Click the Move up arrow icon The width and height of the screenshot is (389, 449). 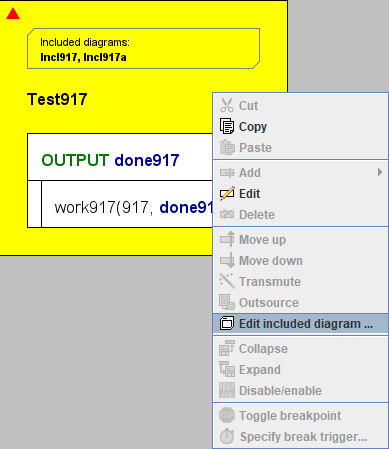pos(227,239)
